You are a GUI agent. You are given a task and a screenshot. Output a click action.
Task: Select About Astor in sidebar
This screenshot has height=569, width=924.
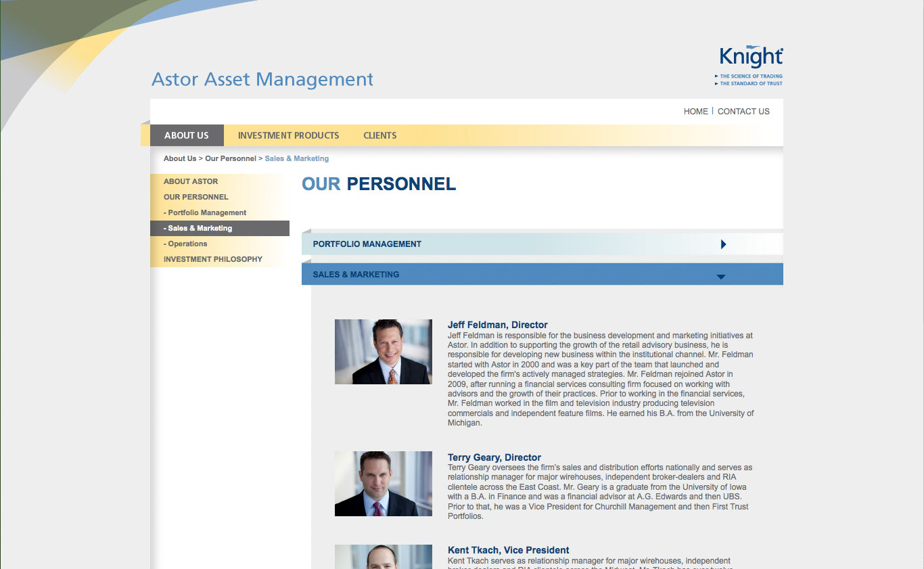(191, 181)
